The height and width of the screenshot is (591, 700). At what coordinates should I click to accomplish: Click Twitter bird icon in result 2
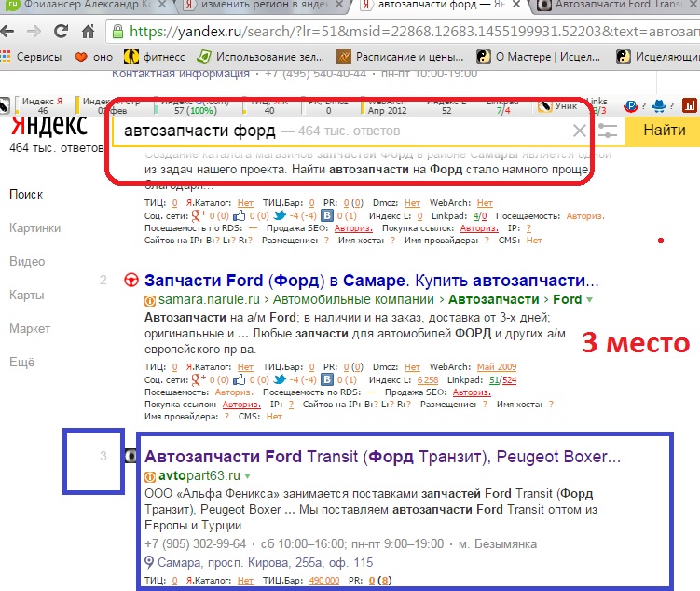[x=280, y=379]
